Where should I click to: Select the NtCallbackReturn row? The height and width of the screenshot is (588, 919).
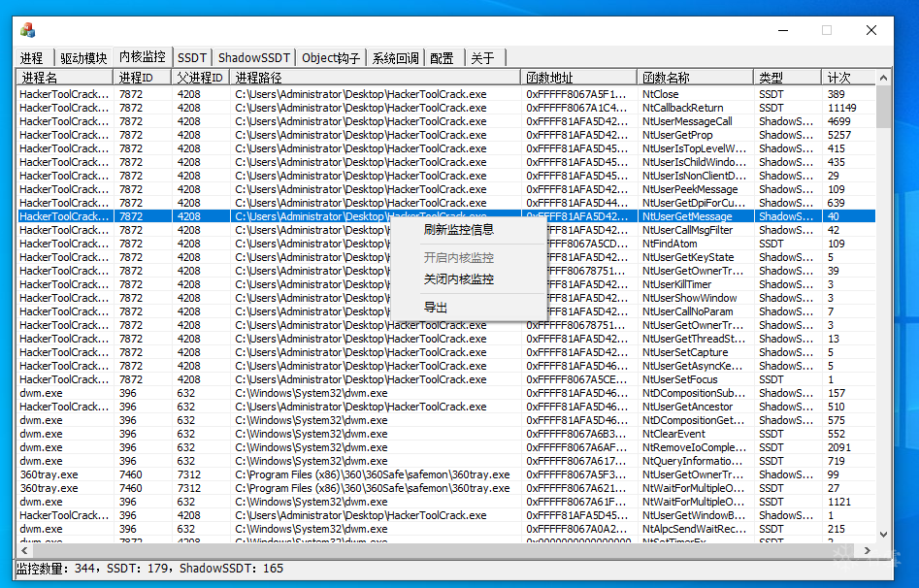(x=446, y=108)
